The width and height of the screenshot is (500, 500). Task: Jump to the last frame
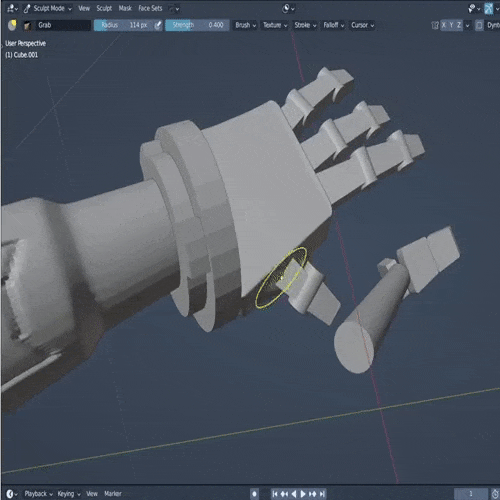(x=322, y=494)
